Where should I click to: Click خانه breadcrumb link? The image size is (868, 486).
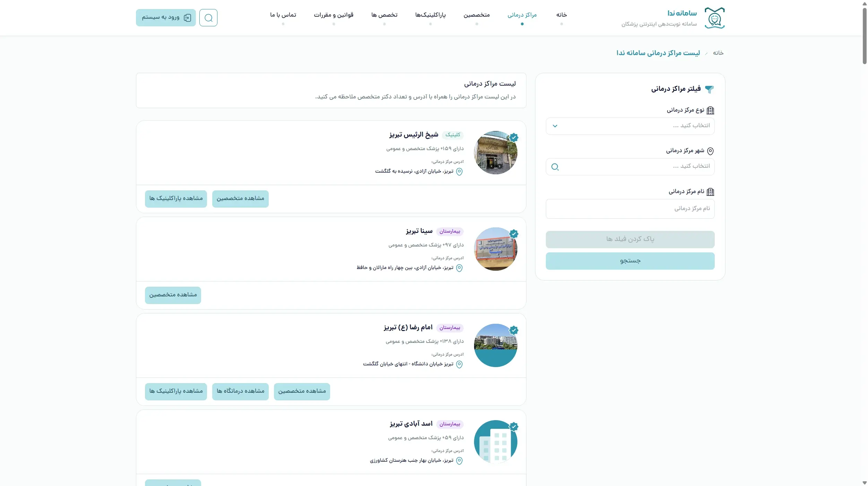tap(718, 53)
